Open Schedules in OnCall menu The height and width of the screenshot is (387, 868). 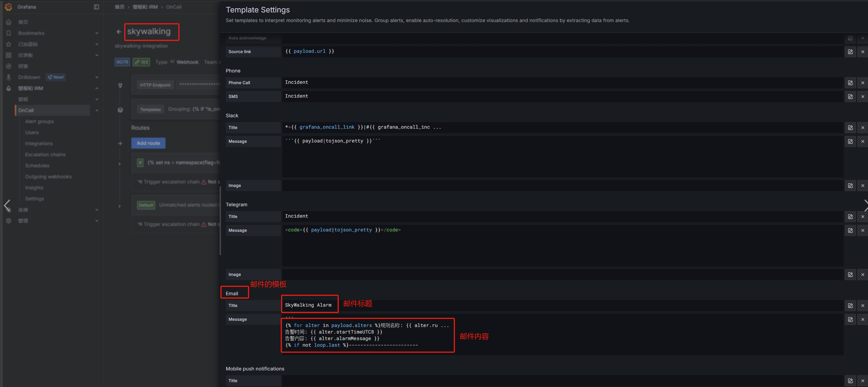pos(37,166)
